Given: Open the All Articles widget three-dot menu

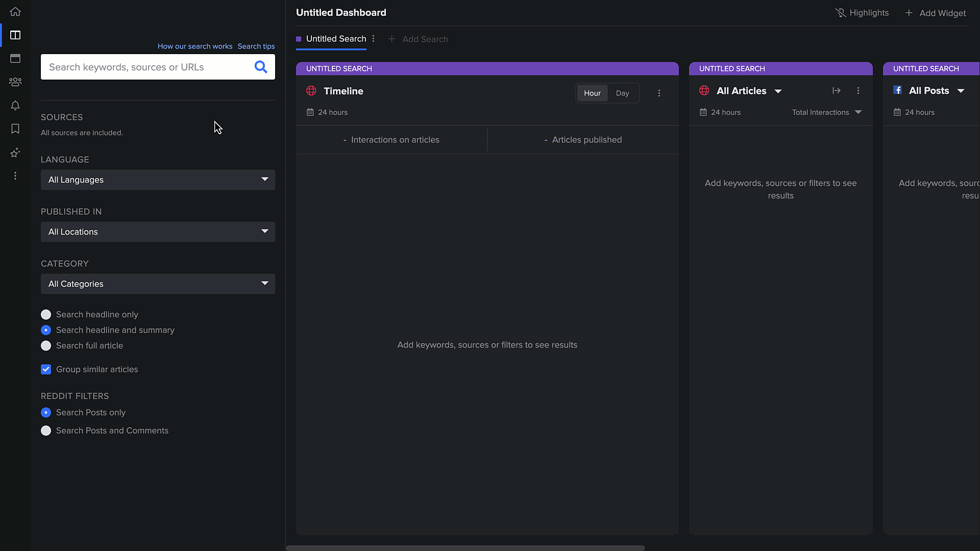Looking at the screenshot, I should coord(858,91).
